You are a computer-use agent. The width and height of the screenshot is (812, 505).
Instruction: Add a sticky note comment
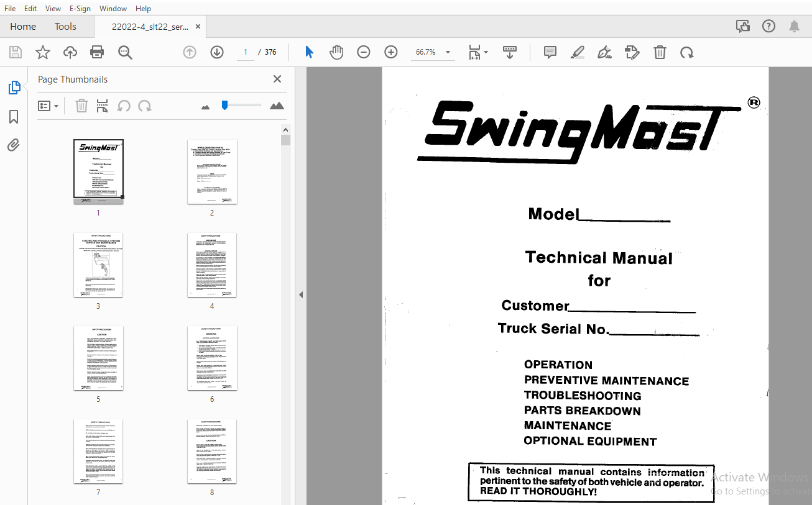click(x=550, y=52)
